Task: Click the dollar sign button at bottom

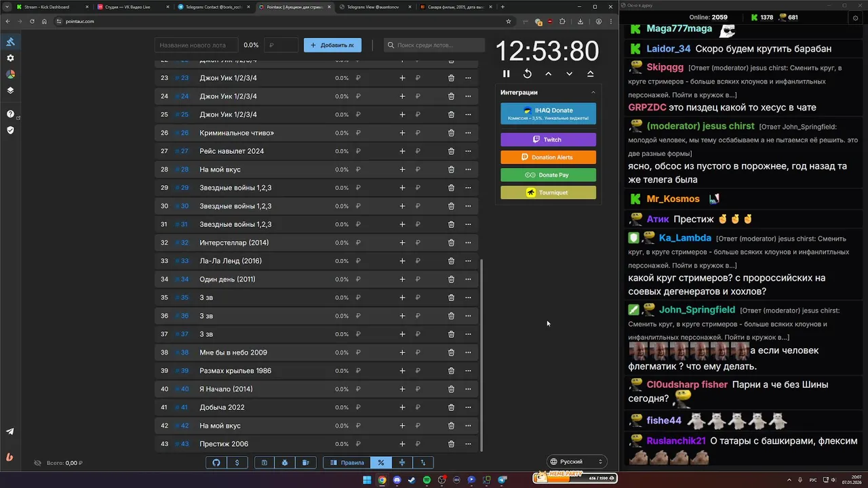Action: pyautogui.click(x=237, y=462)
